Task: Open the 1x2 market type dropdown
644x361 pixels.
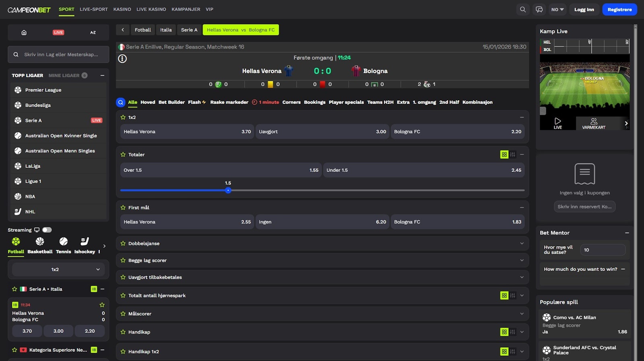Action: (58, 269)
